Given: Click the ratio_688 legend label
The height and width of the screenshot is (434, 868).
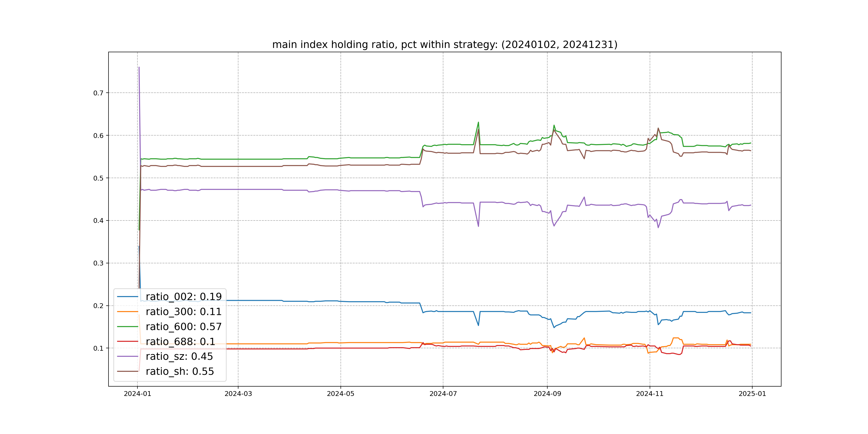Looking at the screenshot, I should click(x=180, y=342).
